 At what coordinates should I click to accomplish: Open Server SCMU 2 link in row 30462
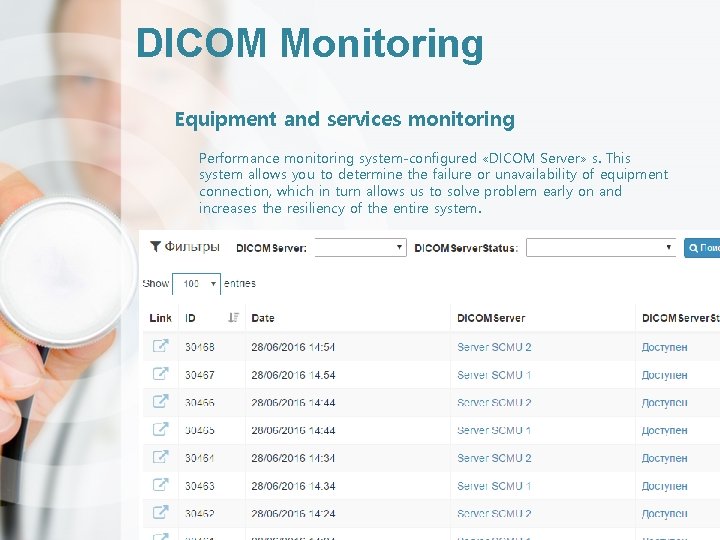(494, 513)
